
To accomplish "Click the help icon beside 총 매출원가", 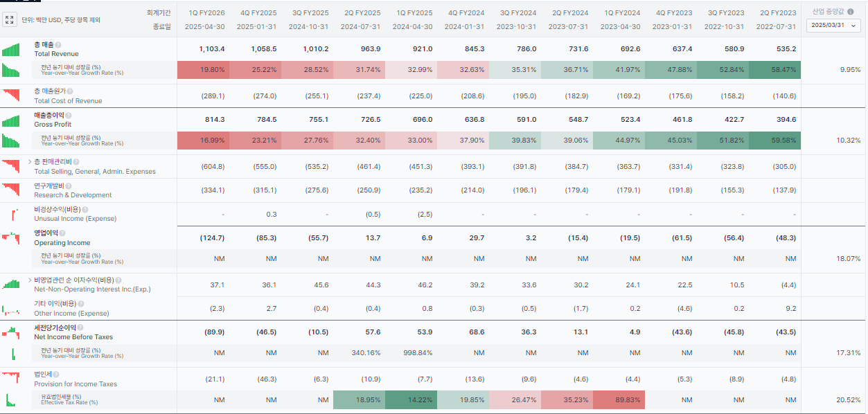I will 70,91.
